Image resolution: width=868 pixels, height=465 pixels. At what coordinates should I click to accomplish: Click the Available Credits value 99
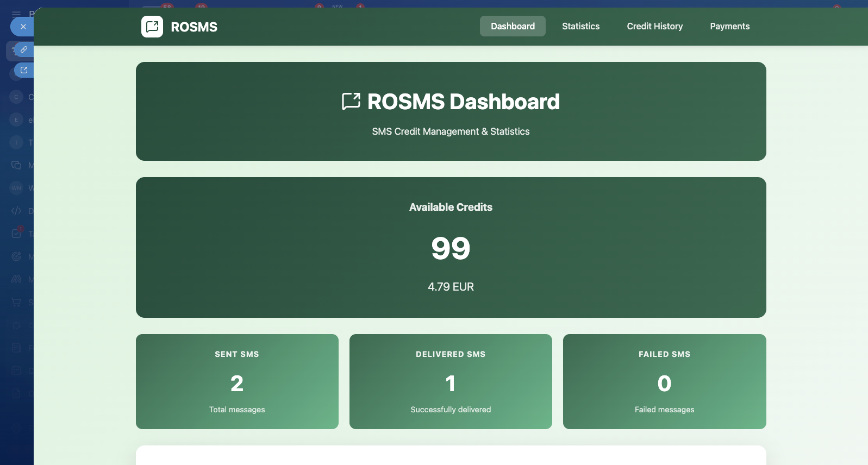tap(451, 249)
